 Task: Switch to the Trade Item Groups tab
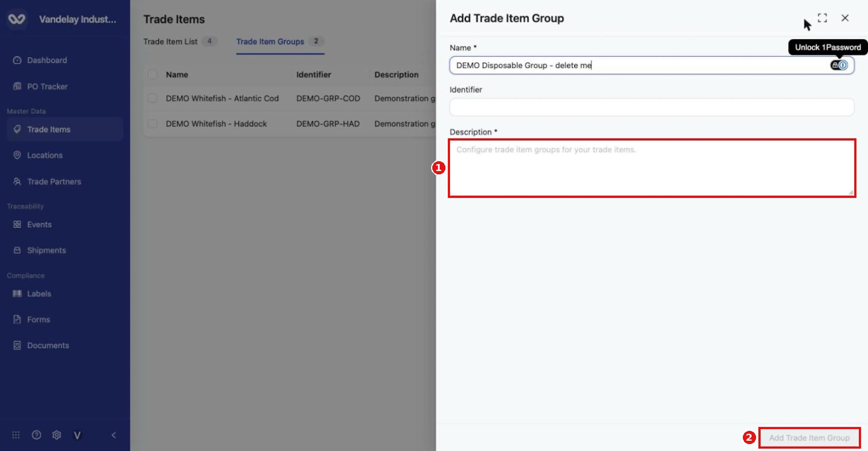click(x=280, y=42)
